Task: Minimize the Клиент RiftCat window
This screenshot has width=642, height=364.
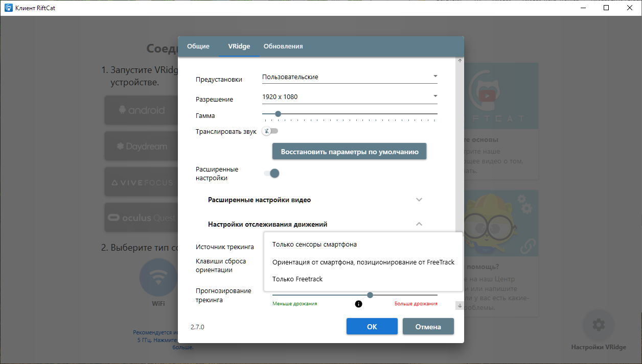Action: 583,8
